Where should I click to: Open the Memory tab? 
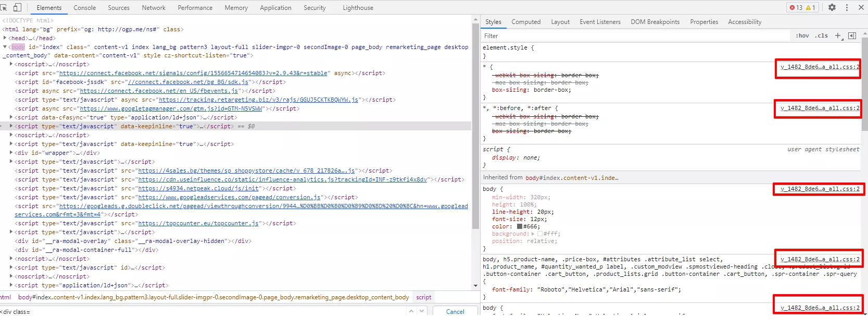[x=236, y=8]
